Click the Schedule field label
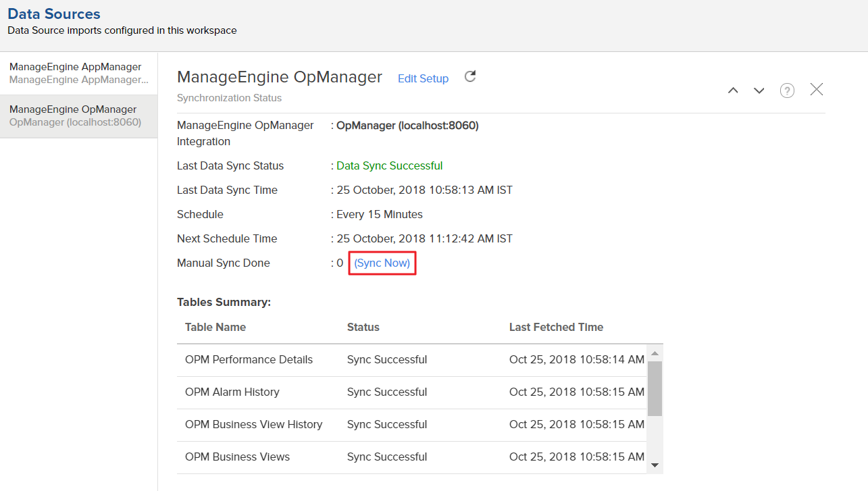Viewport: 868px width, 491px height. (x=200, y=214)
